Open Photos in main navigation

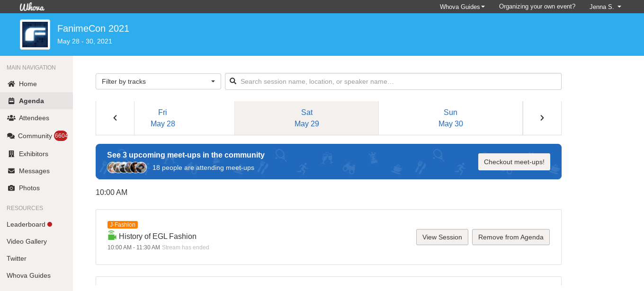[x=36, y=188]
